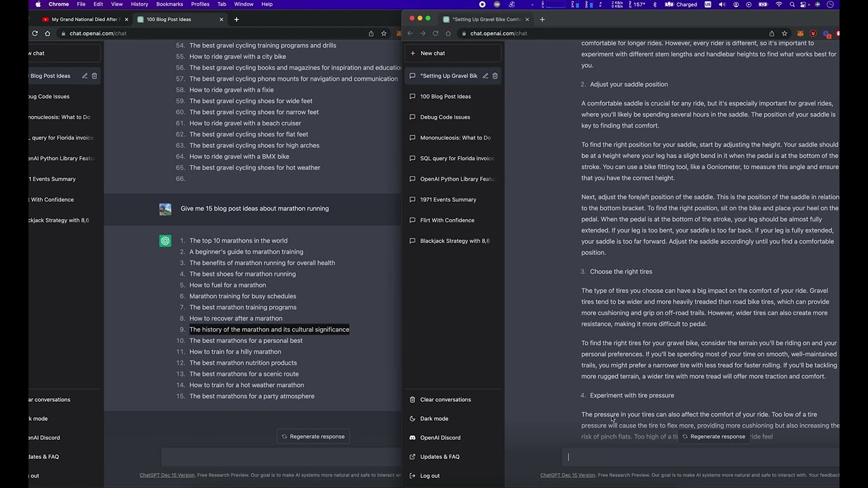Open Blackjack Strategy with 8,6 chat in right sidebar
868x488 pixels.
(454, 241)
